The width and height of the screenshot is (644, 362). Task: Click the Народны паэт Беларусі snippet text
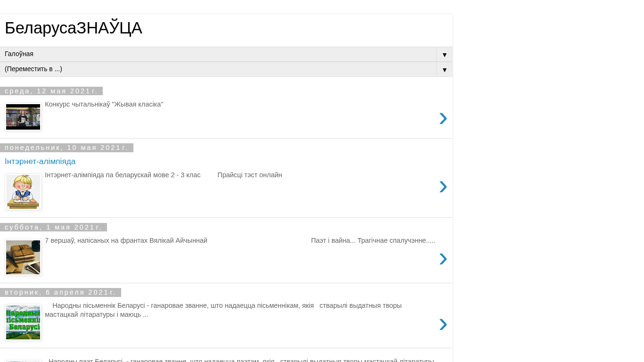point(240,360)
